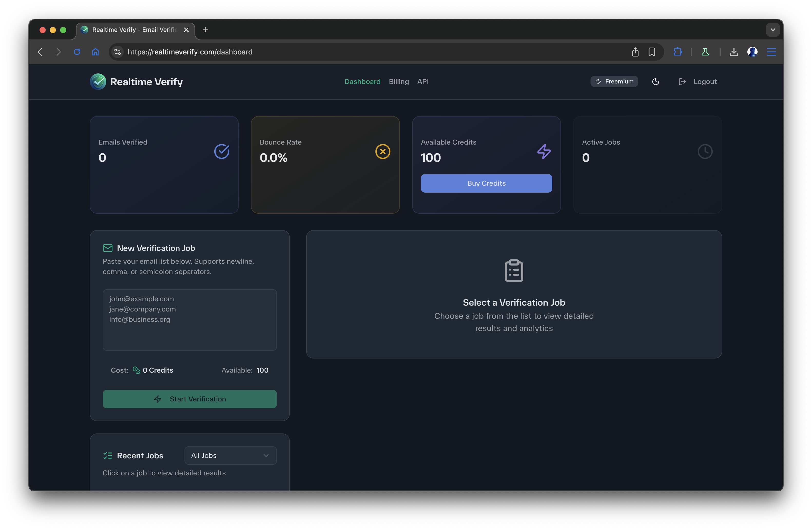
Task: Click the tab search chevron at top right
Action: click(772, 30)
